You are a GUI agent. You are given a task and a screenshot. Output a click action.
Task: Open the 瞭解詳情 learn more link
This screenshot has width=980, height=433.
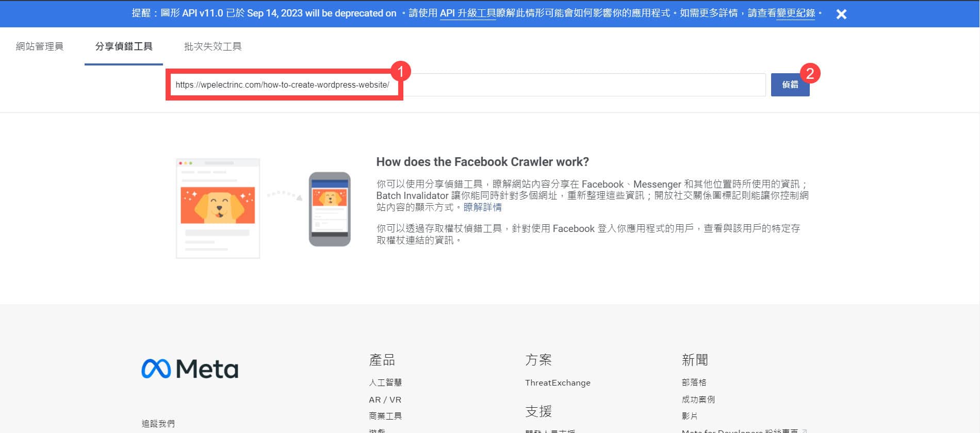(x=483, y=207)
